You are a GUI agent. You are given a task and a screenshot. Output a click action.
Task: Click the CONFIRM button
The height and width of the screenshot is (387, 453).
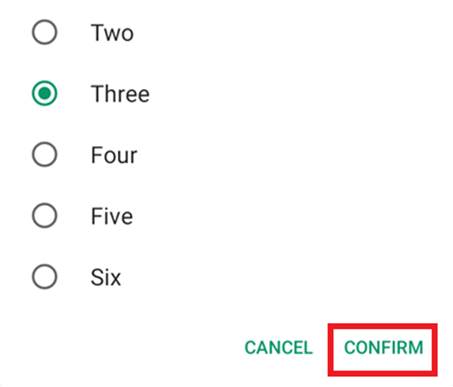coord(383,348)
